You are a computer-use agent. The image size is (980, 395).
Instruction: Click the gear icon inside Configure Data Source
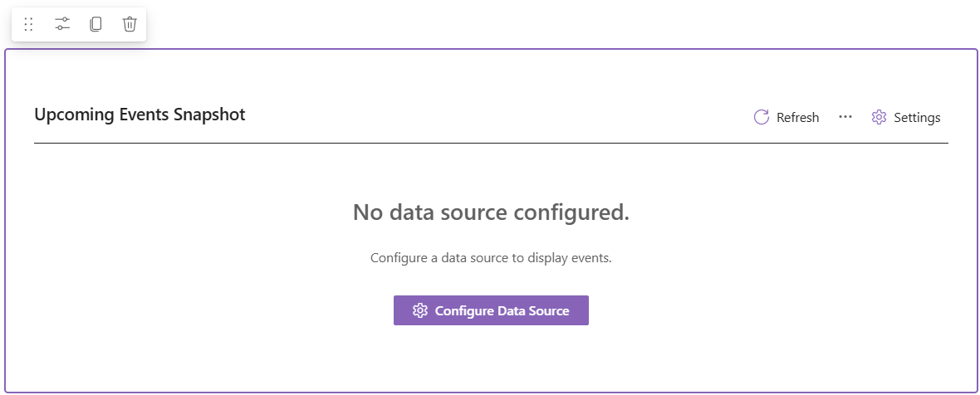420,310
